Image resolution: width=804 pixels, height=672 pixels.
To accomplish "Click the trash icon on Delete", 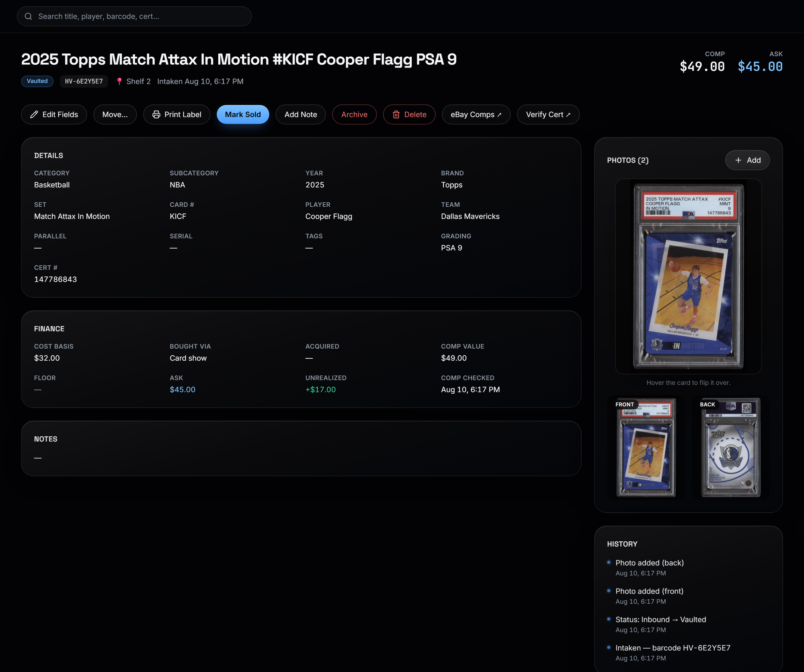I will click(396, 115).
